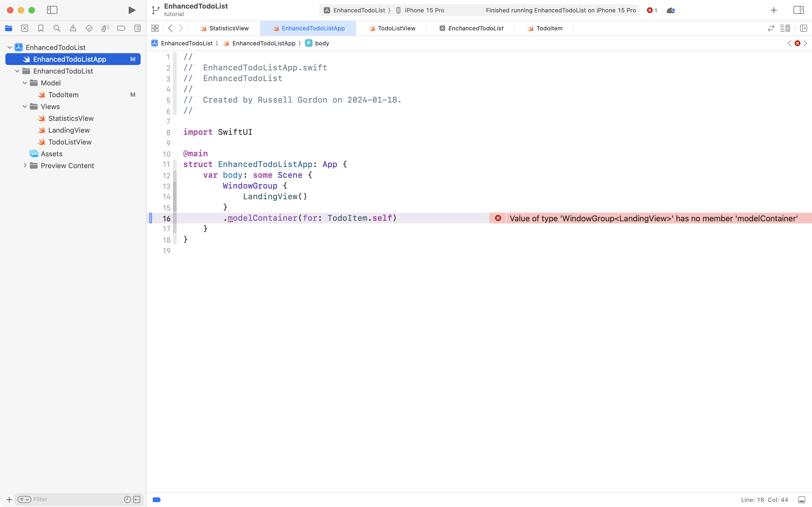Collapse the Views group in the navigator
This screenshot has height=507, width=812.
(x=24, y=106)
